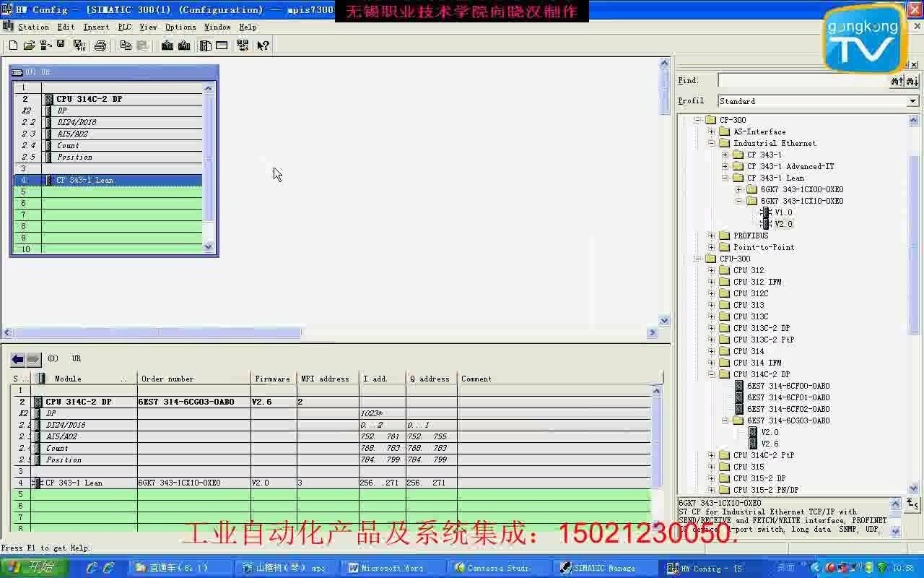Click the Save floppy disk icon
Image resolution: width=924 pixels, height=578 pixels.
pyautogui.click(x=61, y=46)
